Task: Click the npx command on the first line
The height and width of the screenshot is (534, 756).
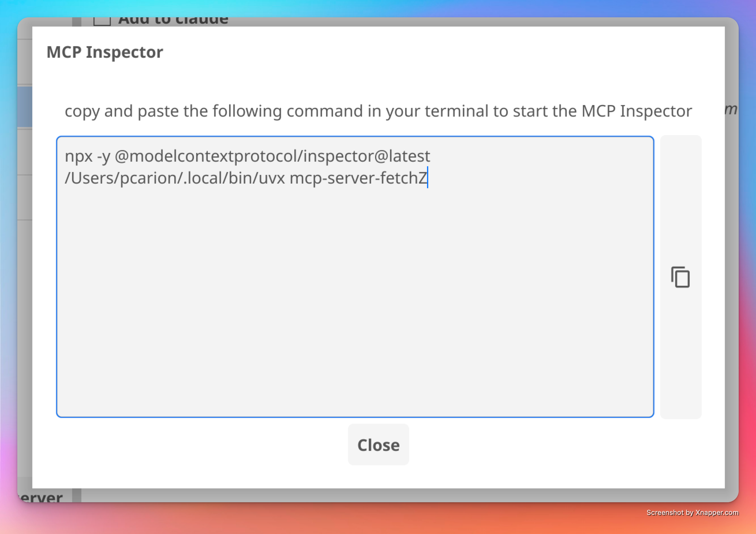Action: tap(79, 156)
